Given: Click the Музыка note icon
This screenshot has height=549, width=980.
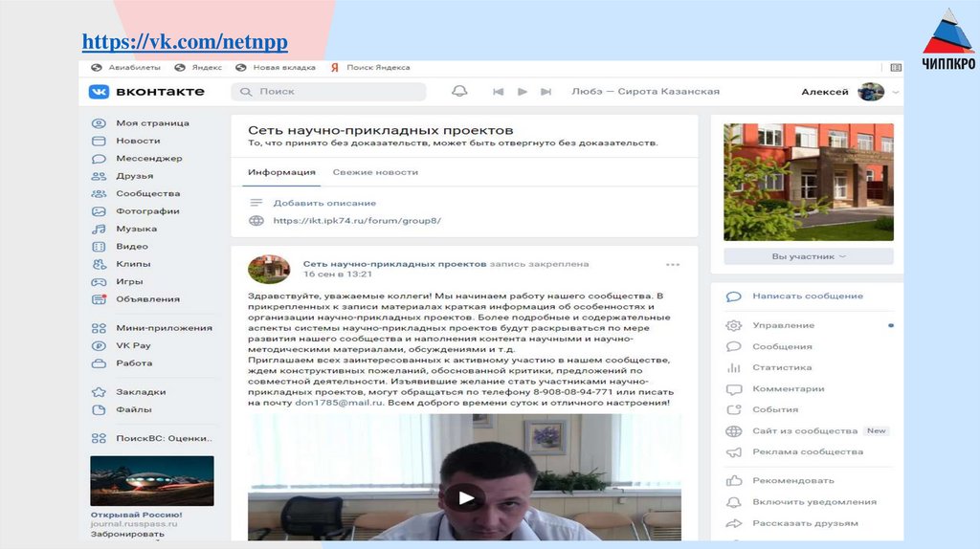Looking at the screenshot, I should pyautogui.click(x=99, y=230).
